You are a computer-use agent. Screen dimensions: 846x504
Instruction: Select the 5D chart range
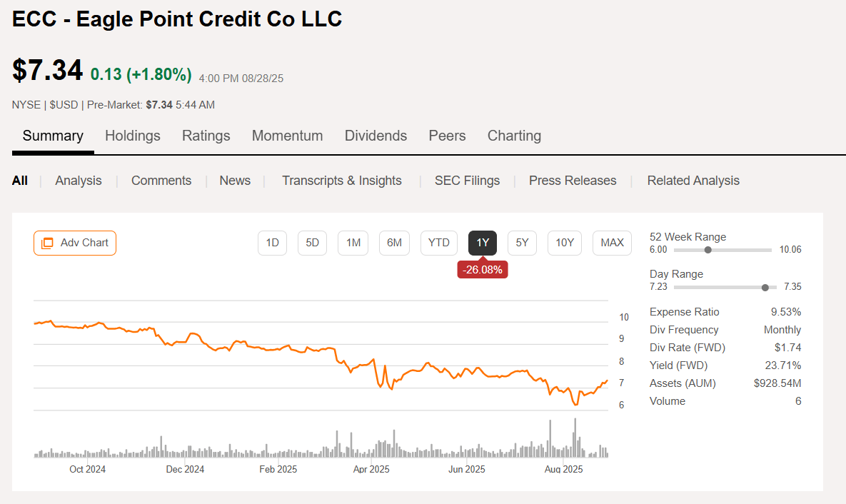pos(312,243)
